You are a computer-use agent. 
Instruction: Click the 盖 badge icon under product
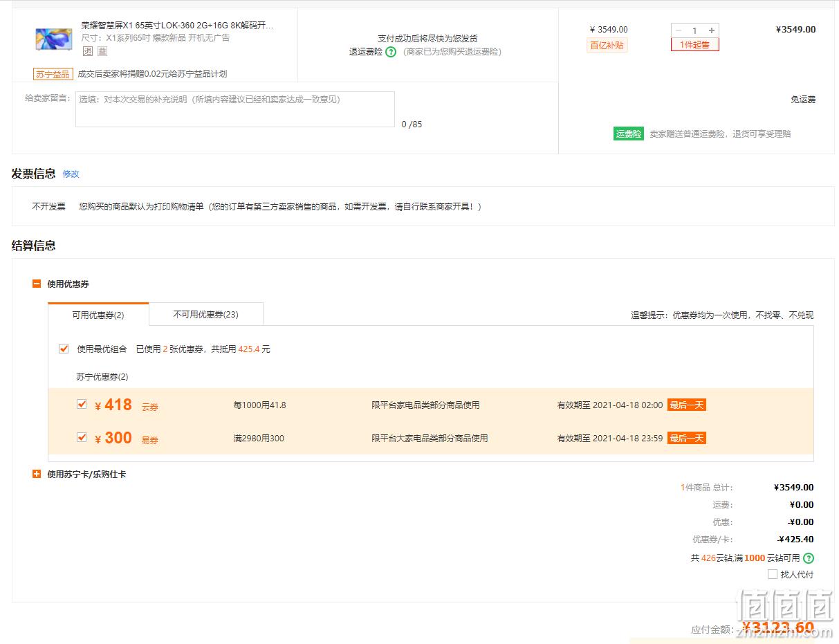click(x=102, y=51)
